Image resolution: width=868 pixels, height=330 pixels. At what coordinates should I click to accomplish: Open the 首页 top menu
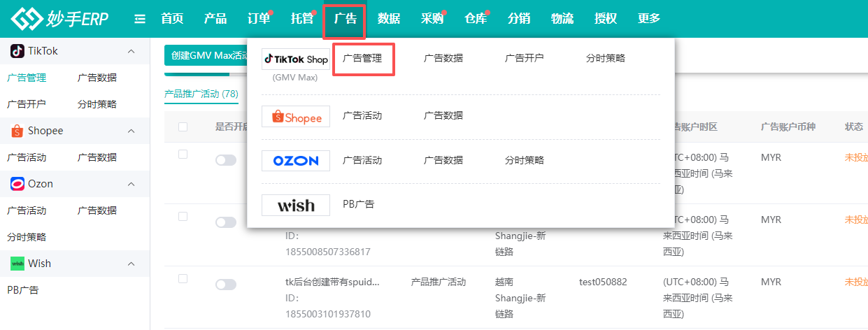[172, 19]
